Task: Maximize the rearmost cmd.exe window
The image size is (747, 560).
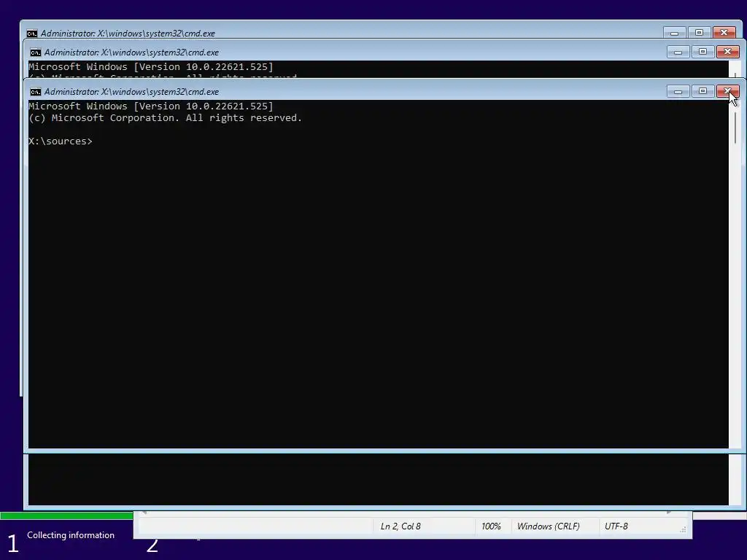Action: [x=699, y=32]
